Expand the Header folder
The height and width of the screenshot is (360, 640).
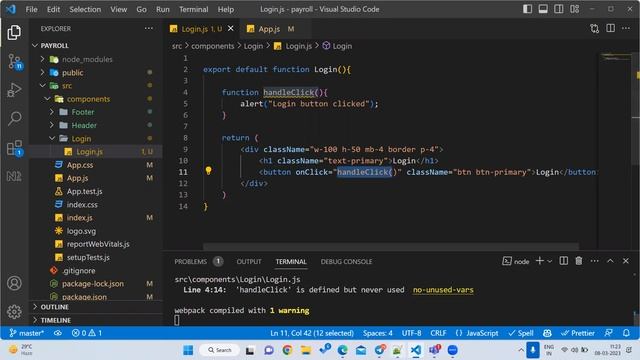coord(52,125)
